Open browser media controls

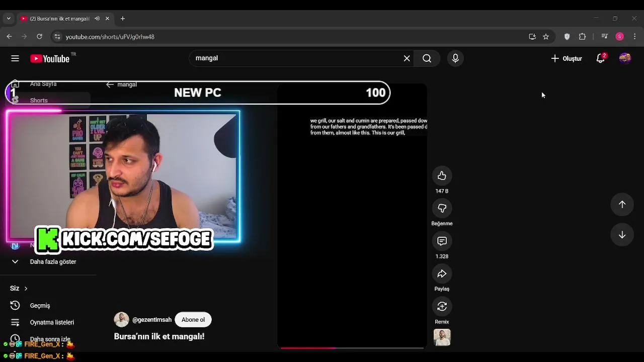[x=605, y=37]
